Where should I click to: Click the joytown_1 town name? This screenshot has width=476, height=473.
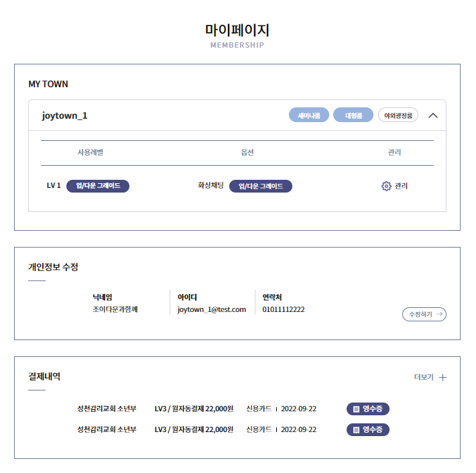pyautogui.click(x=65, y=115)
